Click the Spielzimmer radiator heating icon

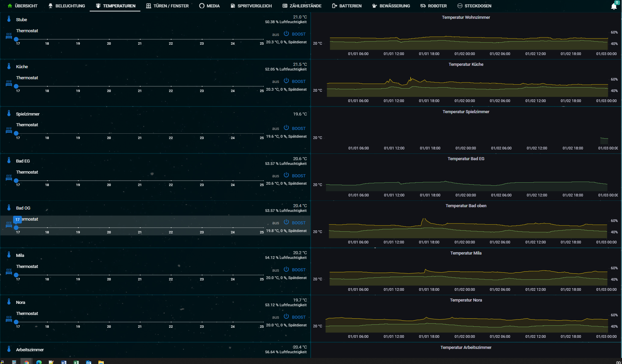[x=9, y=130]
